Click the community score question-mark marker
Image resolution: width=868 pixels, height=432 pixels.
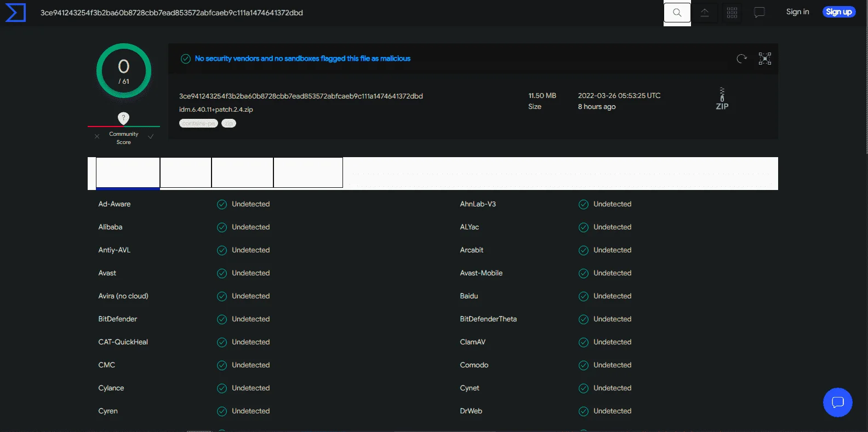124,118
